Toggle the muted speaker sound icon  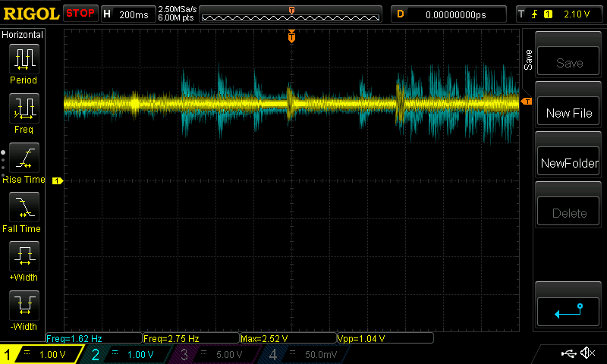587,353
